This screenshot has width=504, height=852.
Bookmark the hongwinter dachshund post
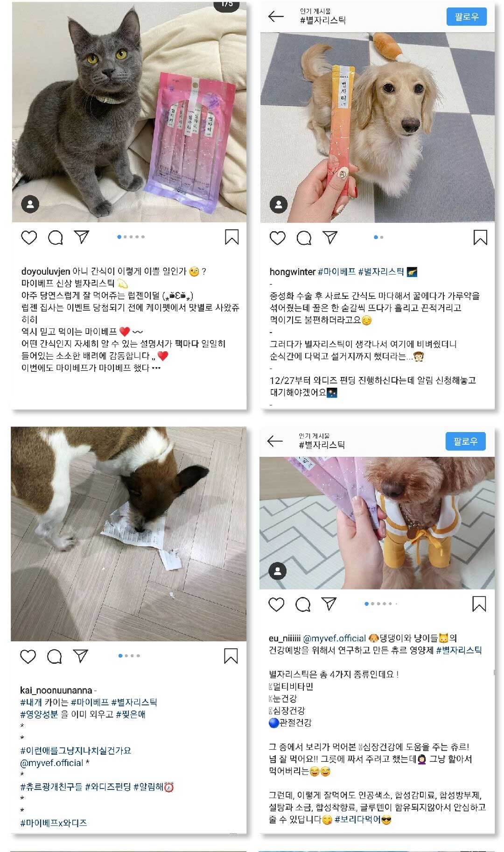pyautogui.click(x=480, y=237)
